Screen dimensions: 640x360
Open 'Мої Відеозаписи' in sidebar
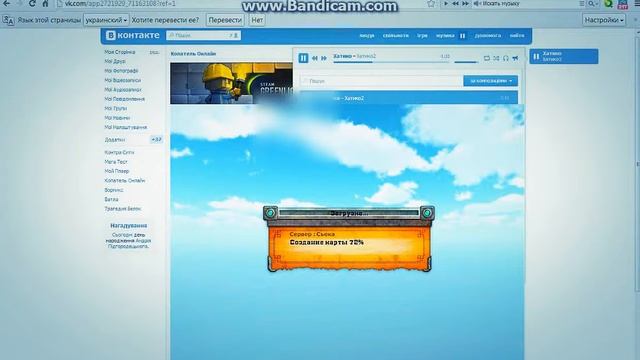coord(122,80)
